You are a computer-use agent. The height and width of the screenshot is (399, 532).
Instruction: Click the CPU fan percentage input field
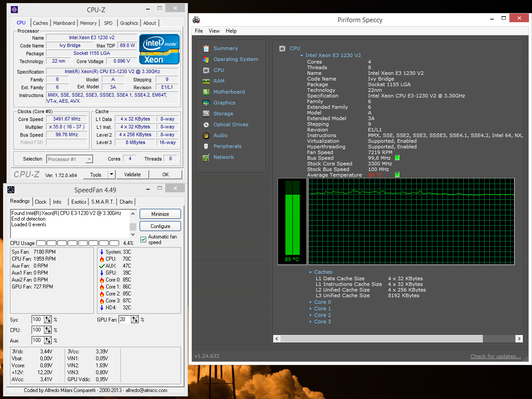(37, 330)
